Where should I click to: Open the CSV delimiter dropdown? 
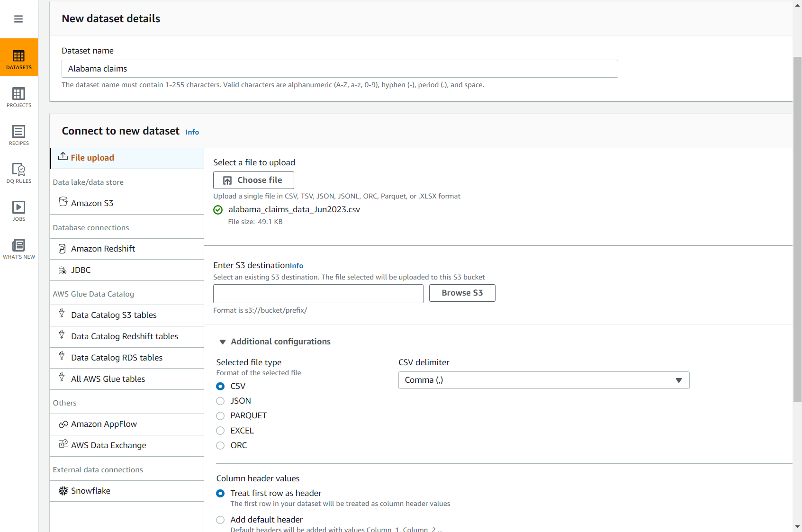pyautogui.click(x=678, y=380)
